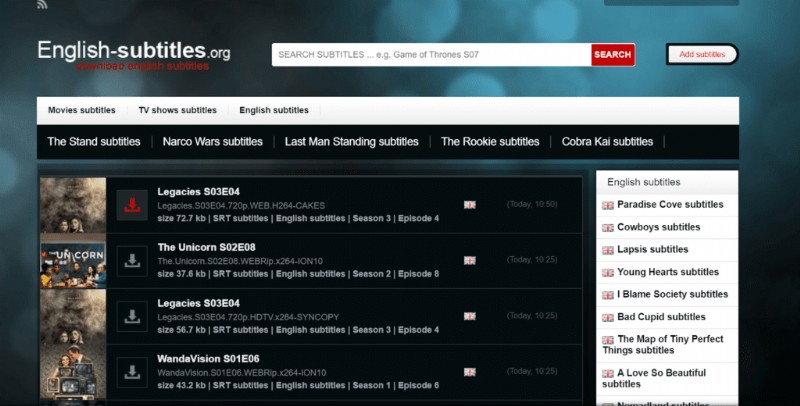The width and height of the screenshot is (800, 406).
Task: Open The Unicorn poster thumbnail
Action: 73,261
